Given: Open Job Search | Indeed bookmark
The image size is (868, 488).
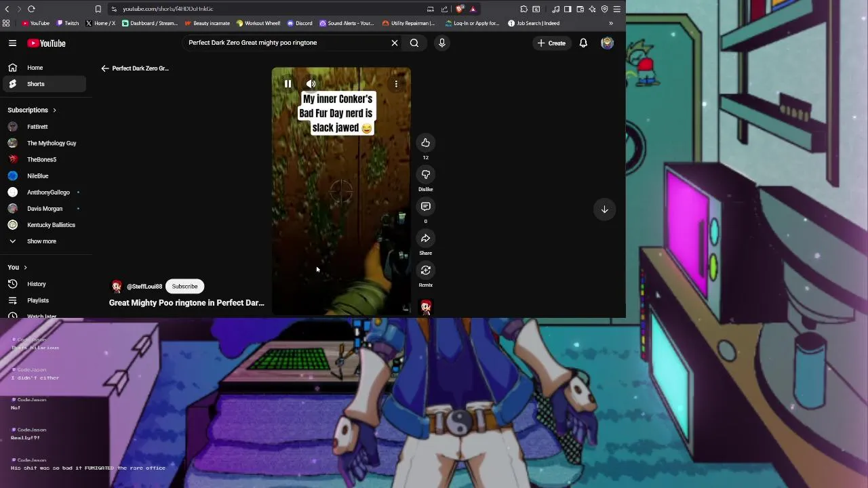Looking at the screenshot, I should click(534, 23).
